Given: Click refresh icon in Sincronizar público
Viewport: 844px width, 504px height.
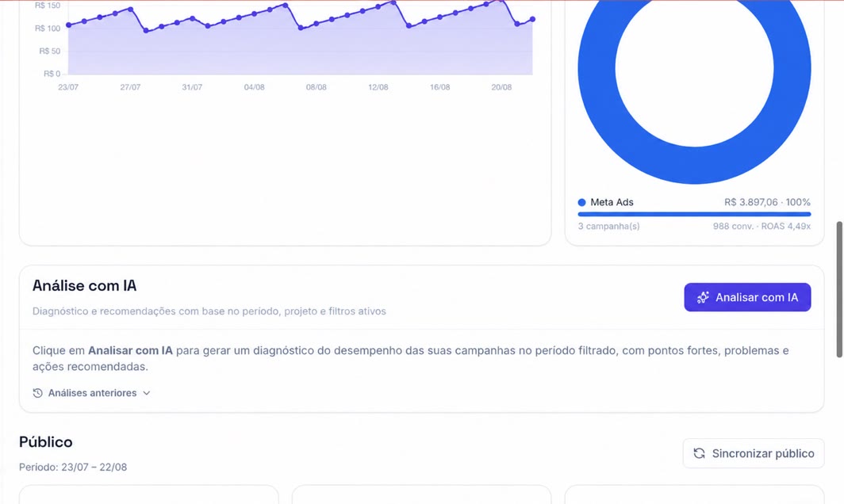Looking at the screenshot, I should coord(699,453).
